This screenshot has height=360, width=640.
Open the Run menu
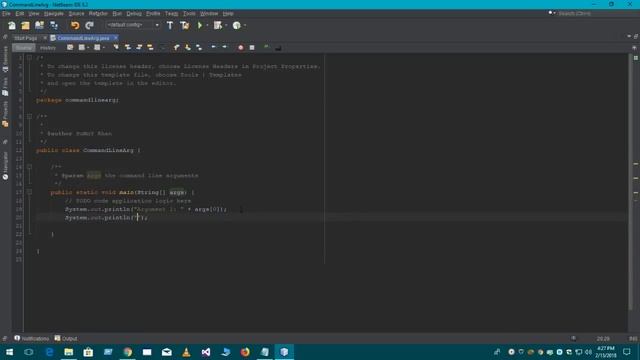[117, 13]
